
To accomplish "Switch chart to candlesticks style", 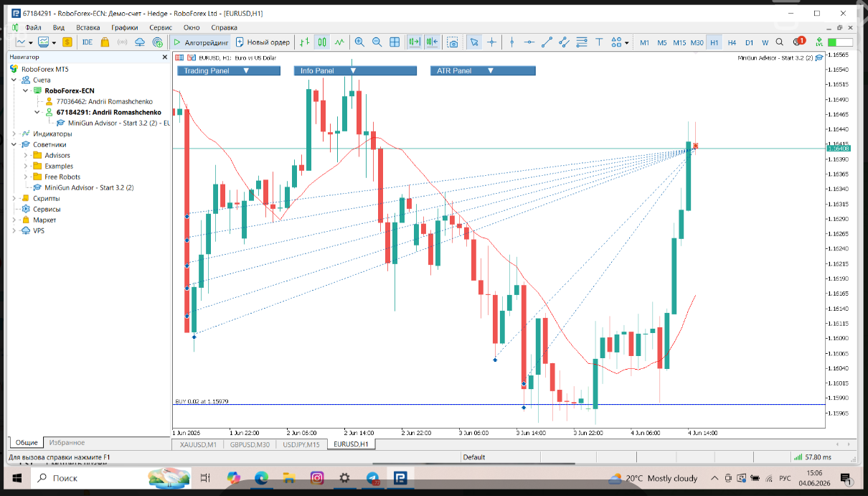I will [322, 42].
